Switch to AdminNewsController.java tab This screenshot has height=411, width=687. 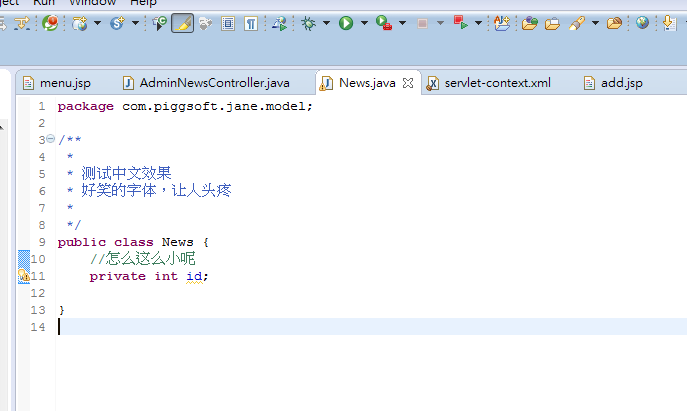click(x=214, y=83)
